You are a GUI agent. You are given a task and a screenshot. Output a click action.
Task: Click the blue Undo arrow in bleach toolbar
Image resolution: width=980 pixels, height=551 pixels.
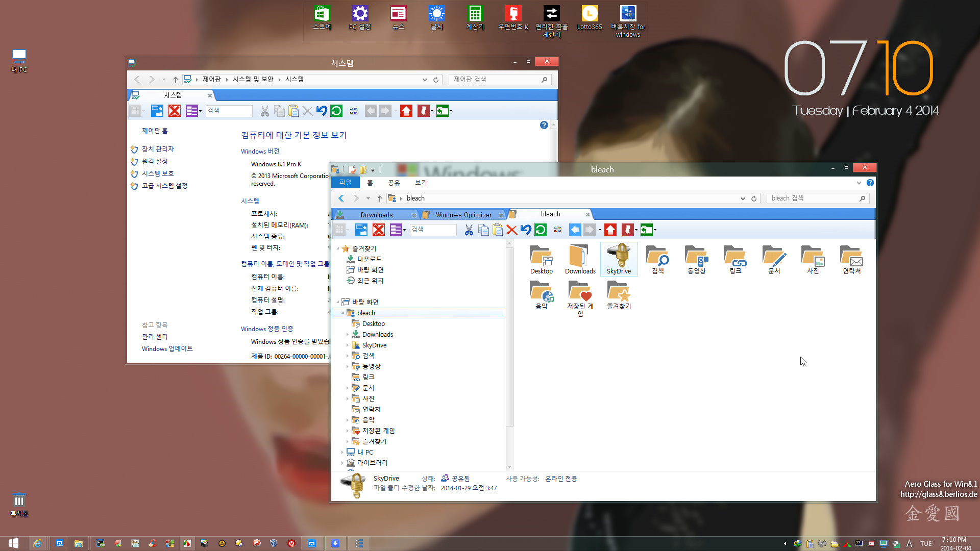tap(526, 230)
